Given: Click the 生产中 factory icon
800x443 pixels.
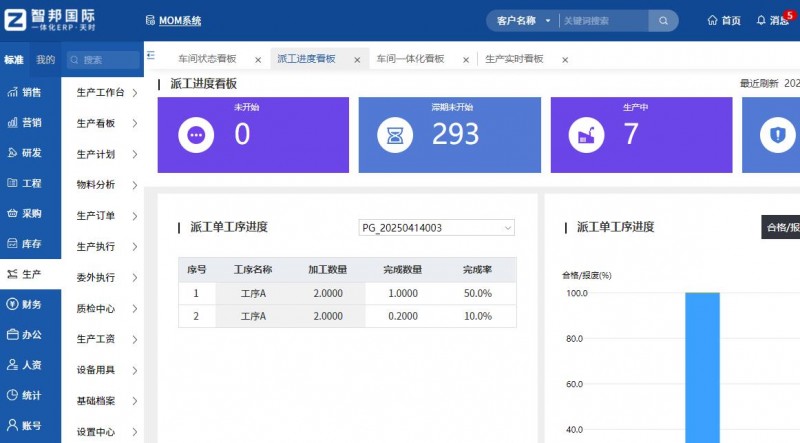Looking at the screenshot, I should (x=587, y=135).
